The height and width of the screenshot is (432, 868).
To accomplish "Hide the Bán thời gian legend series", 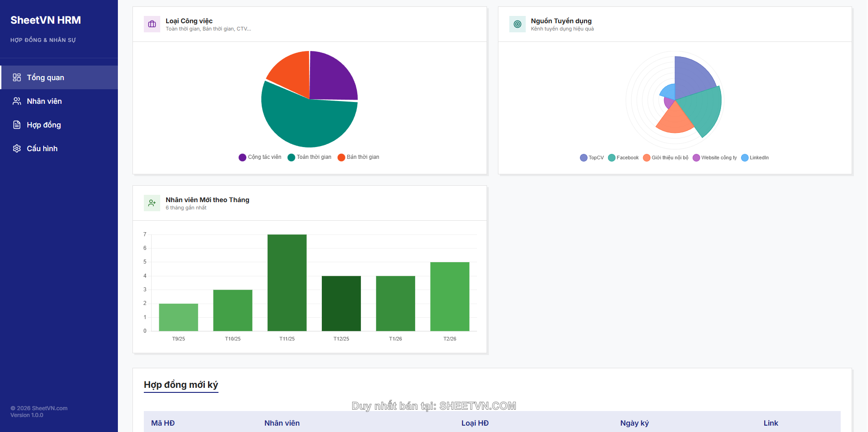I will point(358,157).
